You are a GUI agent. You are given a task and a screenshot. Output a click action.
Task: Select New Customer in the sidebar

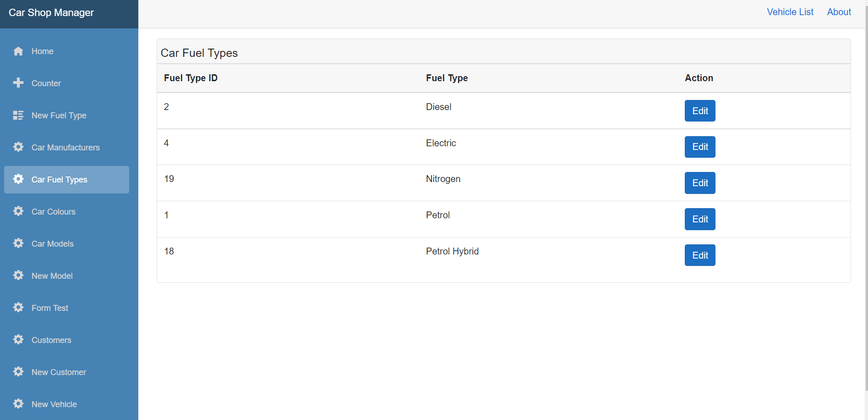coord(59,372)
